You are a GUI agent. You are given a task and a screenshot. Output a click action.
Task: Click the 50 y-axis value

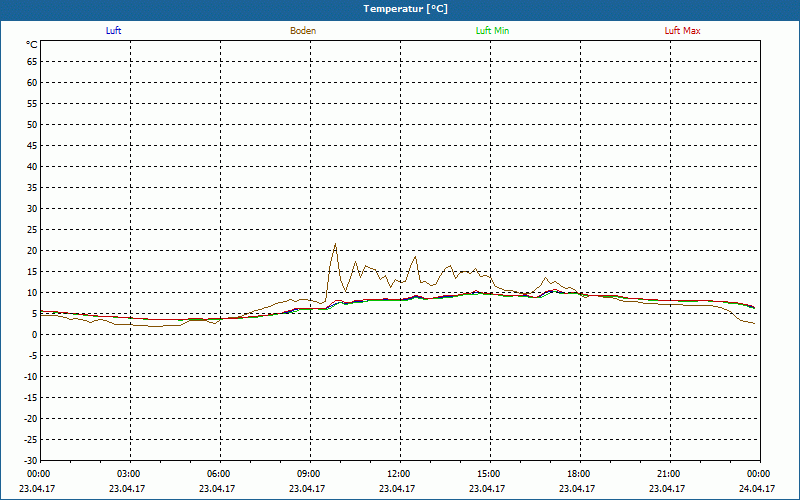tap(32, 124)
